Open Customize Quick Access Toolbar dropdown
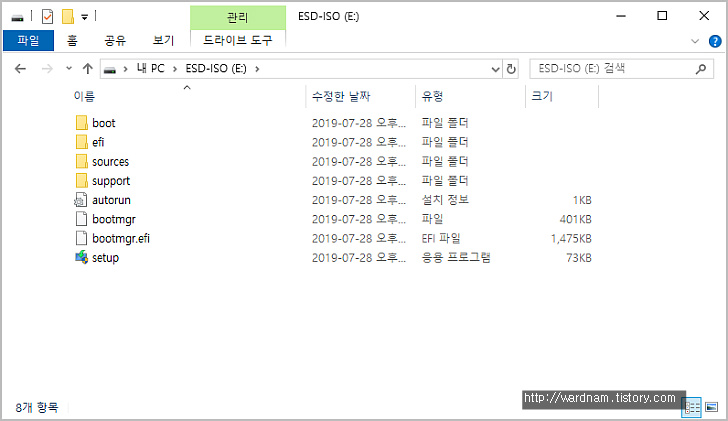The height and width of the screenshot is (421, 728). click(x=84, y=17)
